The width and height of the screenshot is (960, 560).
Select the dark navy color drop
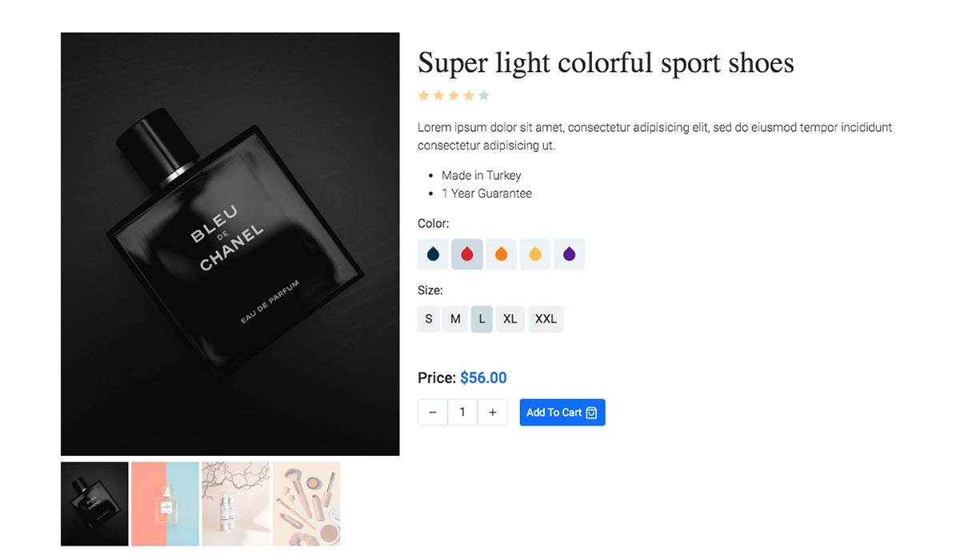tap(433, 254)
